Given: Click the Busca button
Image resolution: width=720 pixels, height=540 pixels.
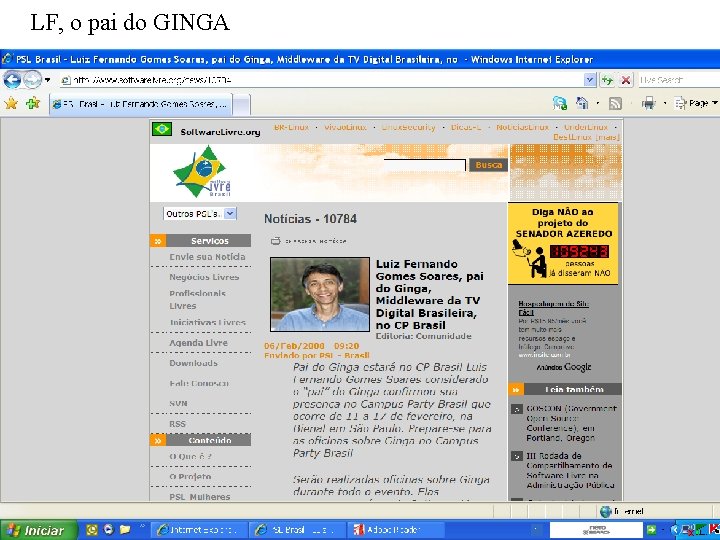Looking at the screenshot, I should (x=488, y=165).
